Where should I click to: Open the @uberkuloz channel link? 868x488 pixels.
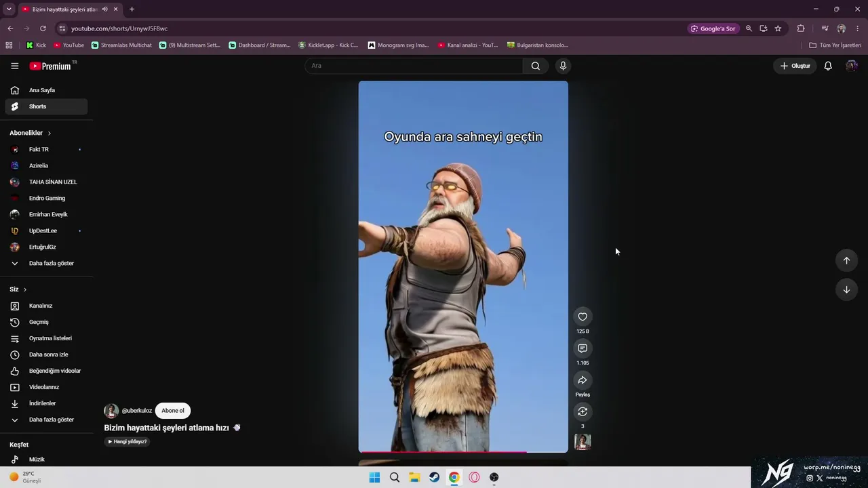137,411
